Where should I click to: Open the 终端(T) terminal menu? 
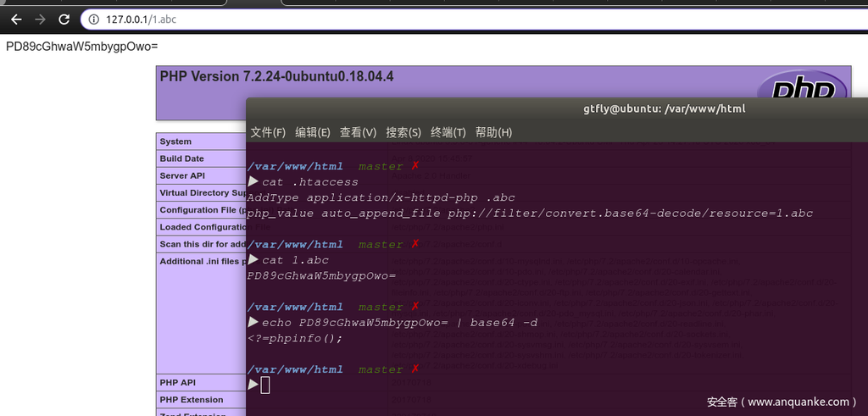(448, 132)
